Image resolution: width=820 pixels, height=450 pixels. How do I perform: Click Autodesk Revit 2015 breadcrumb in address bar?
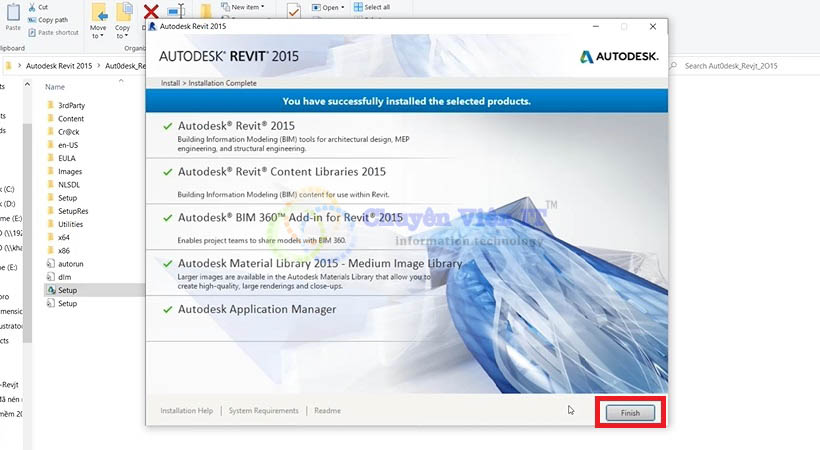point(59,66)
